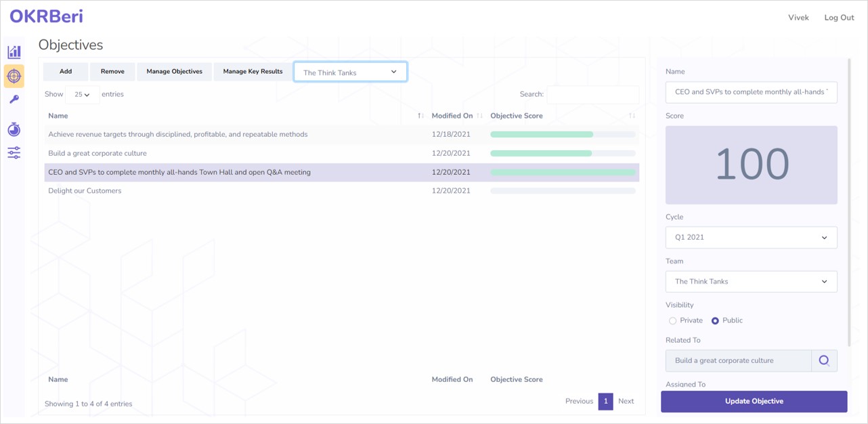Open Manage Objectives
The width and height of the screenshot is (868, 424).
174,72
